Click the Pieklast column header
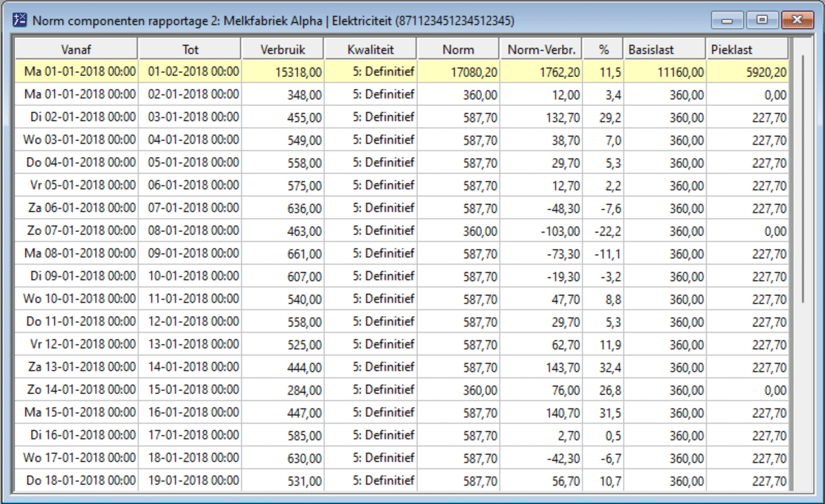The image size is (825, 504). pyautogui.click(x=748, y=49)
